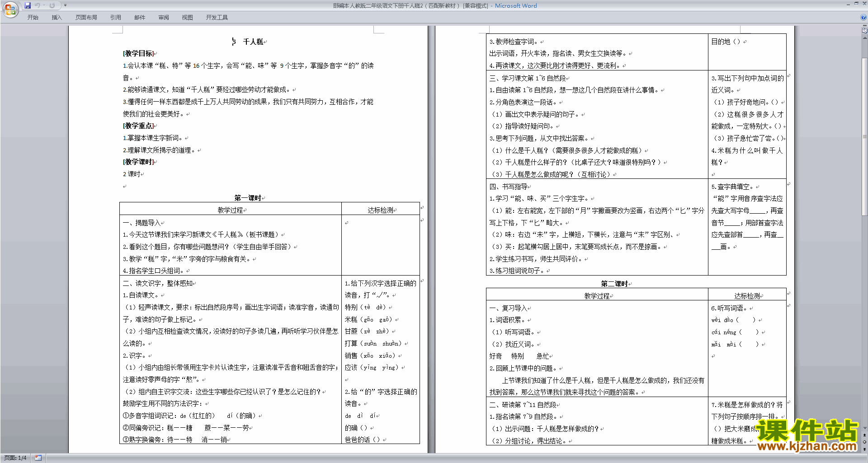Image resolution: width=868 pixels, height=463 pixels.
Task: Open the 邮件 ribbon tab
Action: 140,17
